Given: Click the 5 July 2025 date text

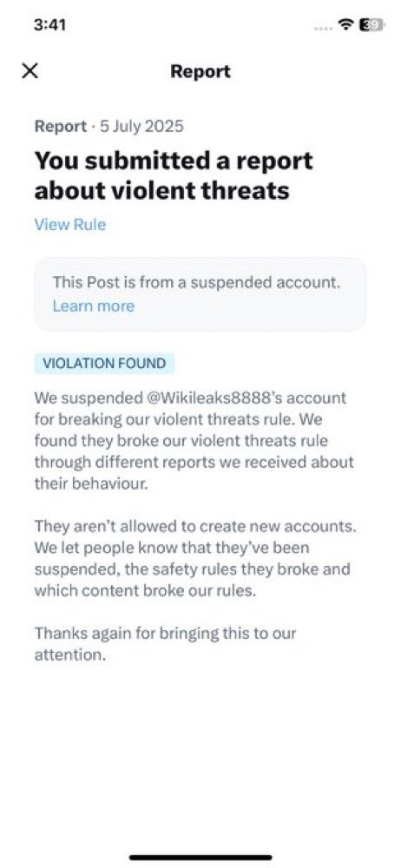Looking at the screenshot, I should pos(141,127).
